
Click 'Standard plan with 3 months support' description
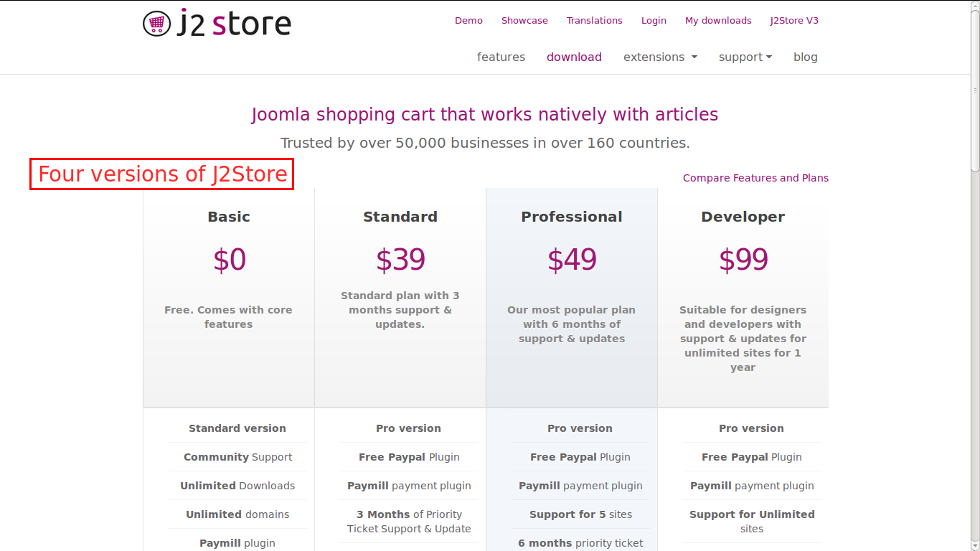[x=400, y=310]
